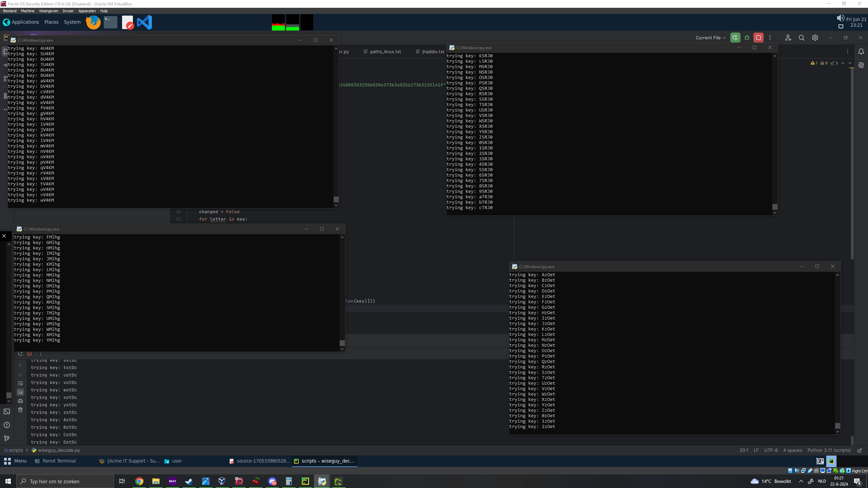
Task: Open the 4 spaces indent selector
Action: pyautogui.click(x=792, y=450)
